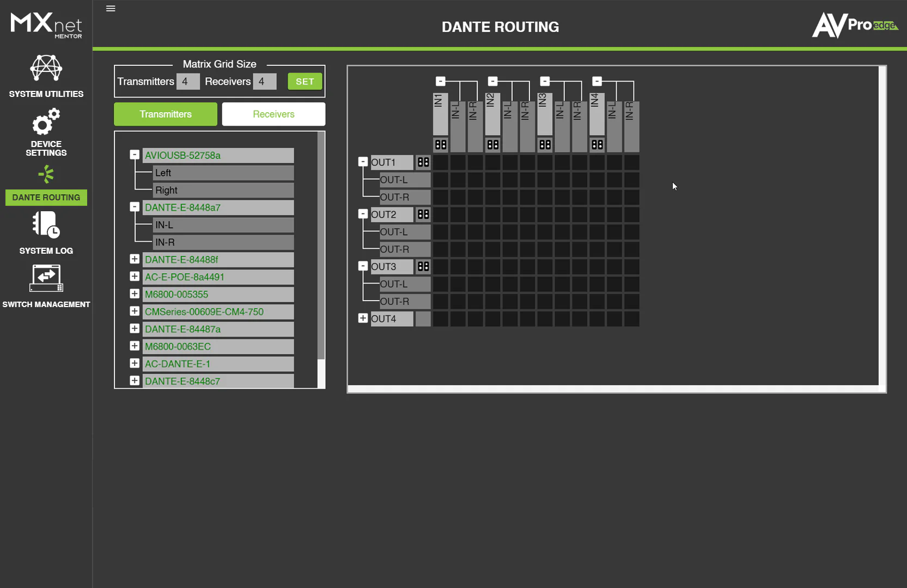907x588 pixels.
Task: Click the Transmitters count field
Action: point(188,82)
